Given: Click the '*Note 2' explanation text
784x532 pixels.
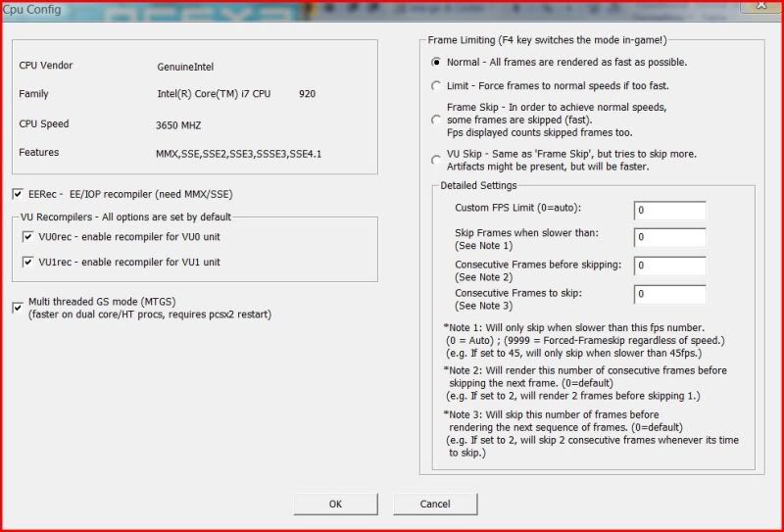Looking at the screenshot, I should tap(585, 383).
